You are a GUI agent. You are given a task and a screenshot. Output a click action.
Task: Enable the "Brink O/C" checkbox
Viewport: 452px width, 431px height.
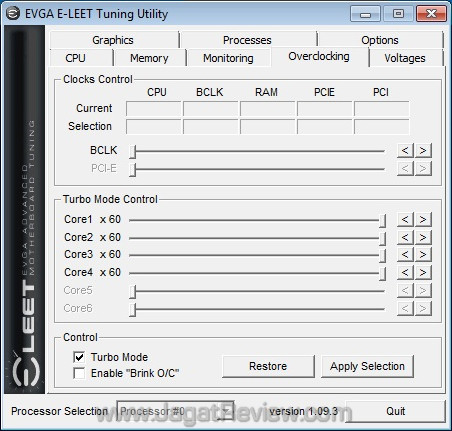79,373
